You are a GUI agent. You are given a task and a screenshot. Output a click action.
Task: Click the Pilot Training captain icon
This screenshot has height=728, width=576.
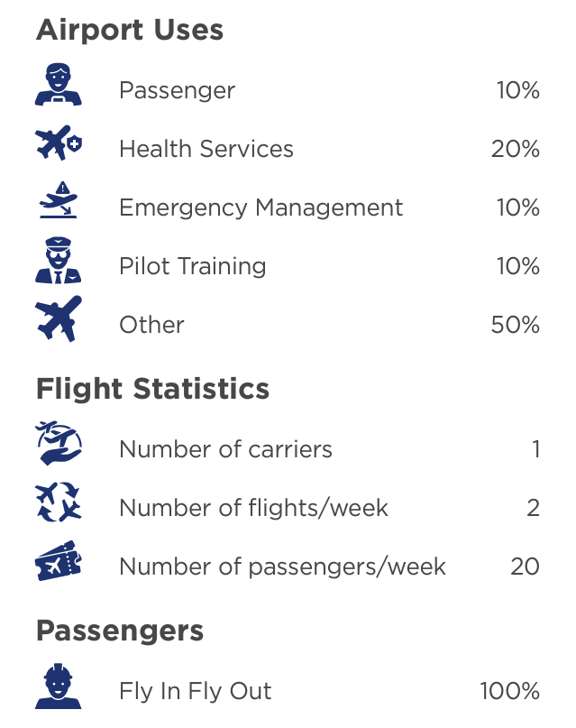59,260
